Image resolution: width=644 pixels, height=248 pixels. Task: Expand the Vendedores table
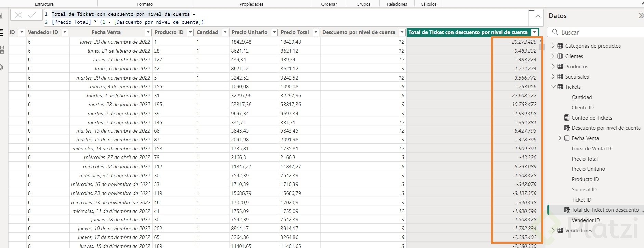click(553, 230)
